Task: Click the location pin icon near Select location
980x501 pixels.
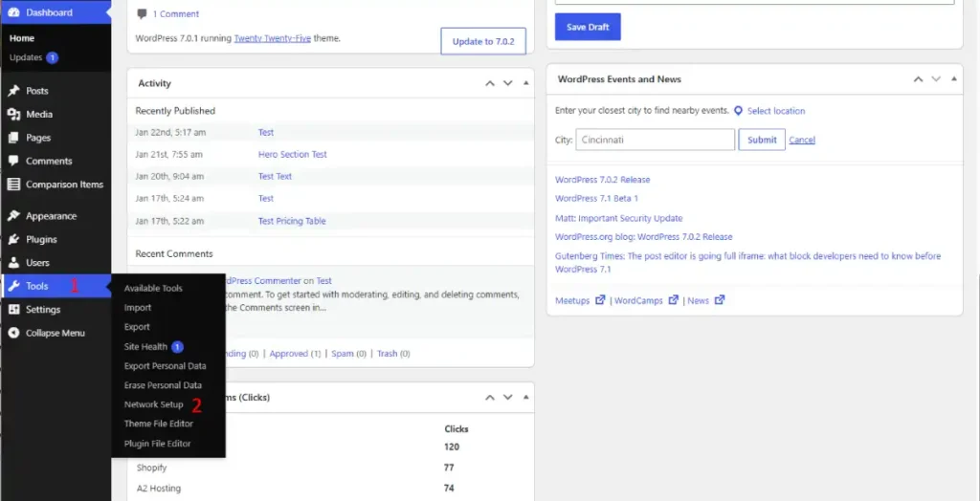Action: pyautogui.click(x=738, y=111)
